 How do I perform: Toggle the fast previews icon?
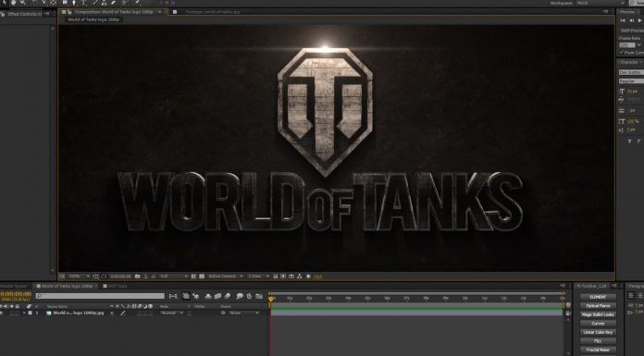(283, 276)
